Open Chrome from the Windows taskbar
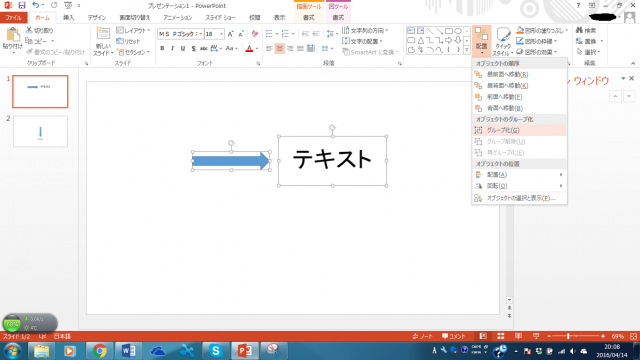This screenshot has width=640, height=360. [x=99, y=351]
